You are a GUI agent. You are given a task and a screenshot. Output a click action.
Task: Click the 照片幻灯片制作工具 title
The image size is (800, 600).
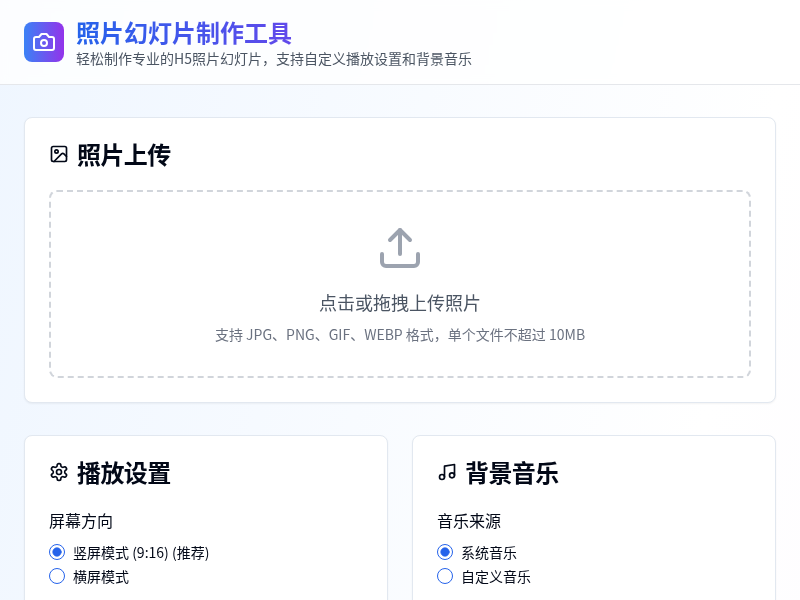click(x=184, y=34)
